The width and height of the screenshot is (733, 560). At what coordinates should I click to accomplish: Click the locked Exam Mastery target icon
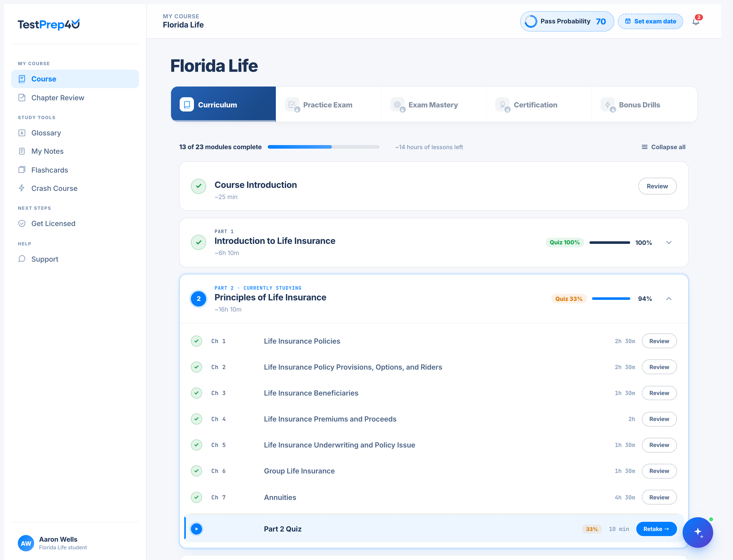point(398,105)
